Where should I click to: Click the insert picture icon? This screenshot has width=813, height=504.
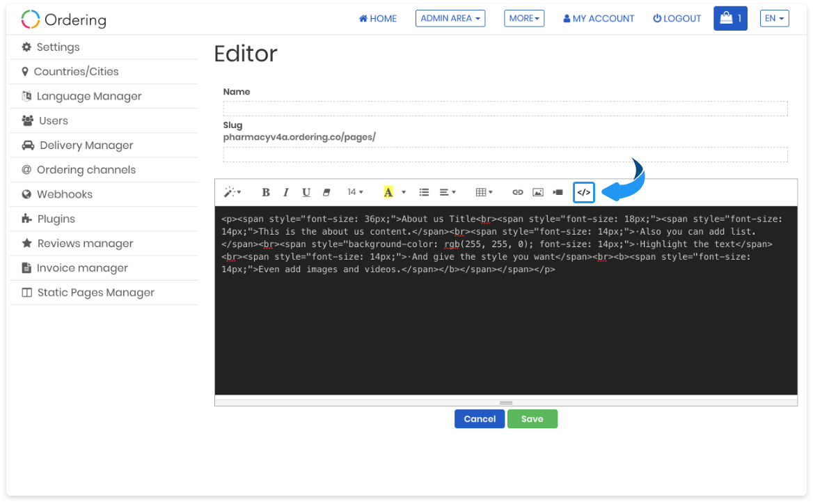coord(537,192)
